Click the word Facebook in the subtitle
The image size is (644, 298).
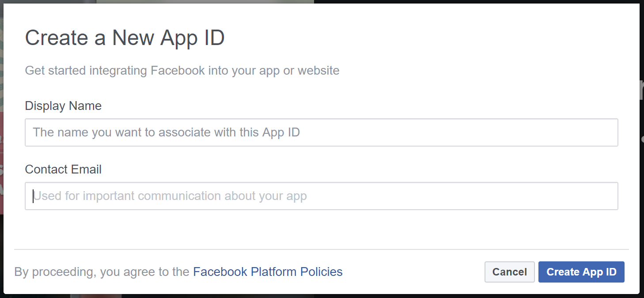tap(178, 71)
